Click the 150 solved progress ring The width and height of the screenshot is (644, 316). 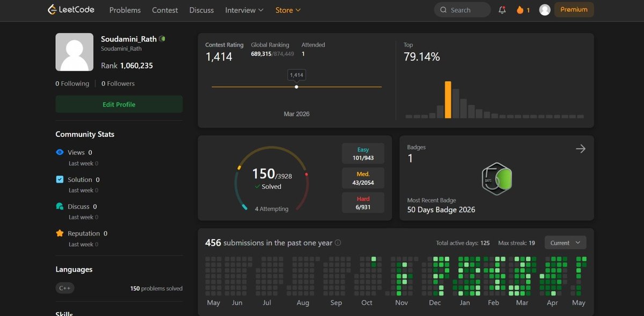[x=272, y=179]
